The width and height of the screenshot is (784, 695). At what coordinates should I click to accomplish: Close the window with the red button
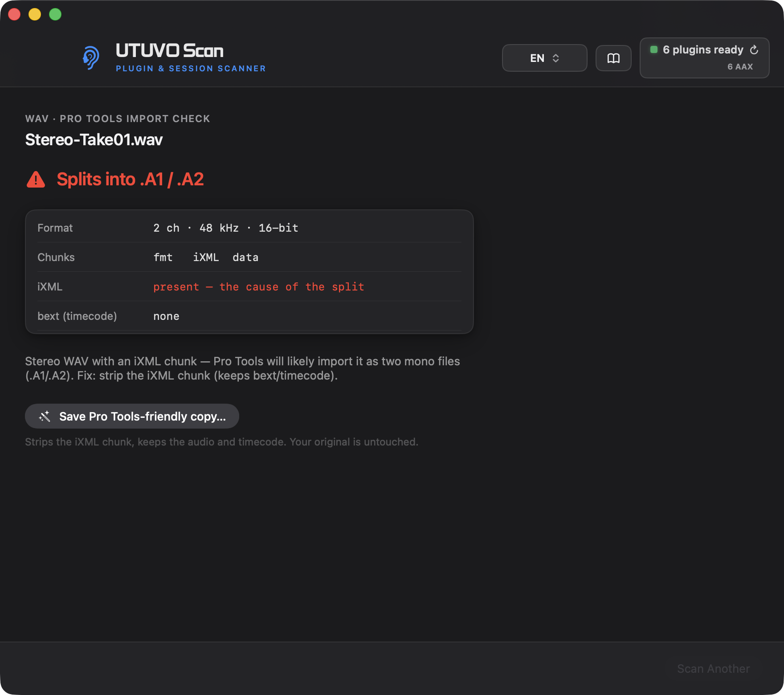click(14, 14)
